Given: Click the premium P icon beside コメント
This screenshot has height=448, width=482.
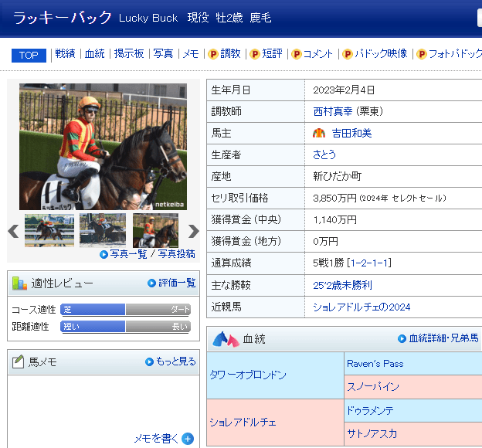Looking at the screenshot, I should [296, 54].
